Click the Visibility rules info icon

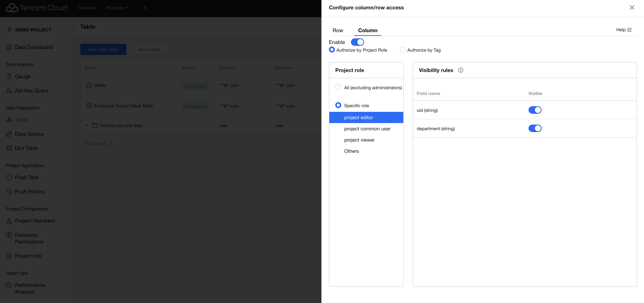coord(460,70)
